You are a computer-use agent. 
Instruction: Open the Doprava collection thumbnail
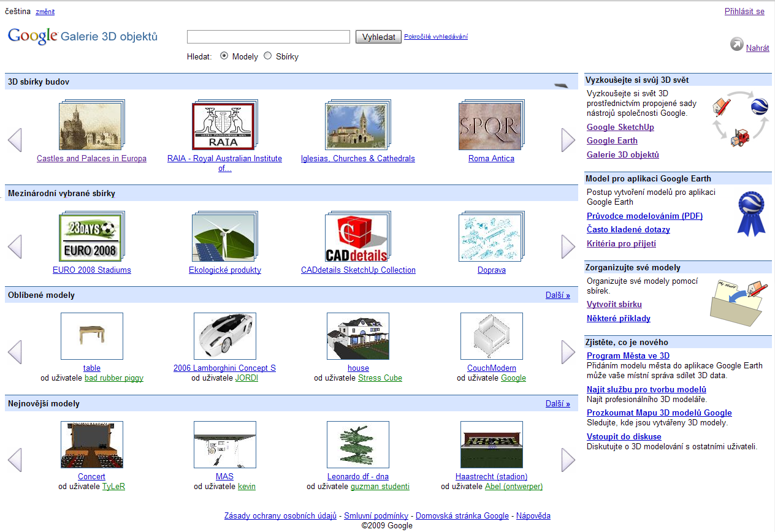point(491,237)
